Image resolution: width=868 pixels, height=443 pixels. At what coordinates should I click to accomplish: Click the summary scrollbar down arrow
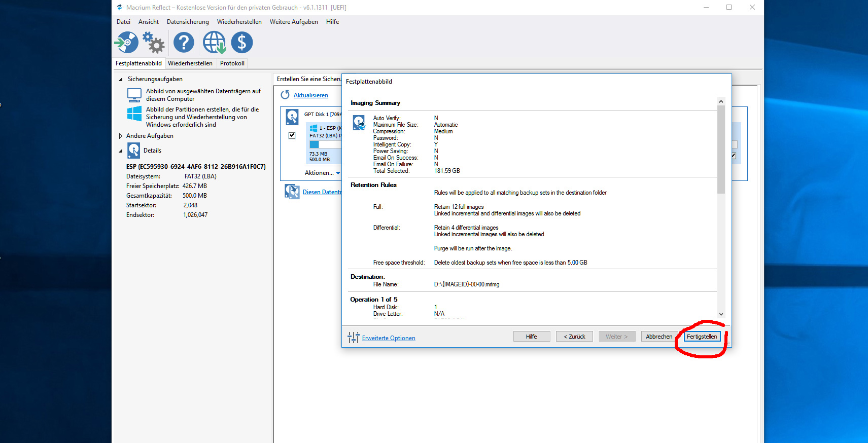(721, 314)
